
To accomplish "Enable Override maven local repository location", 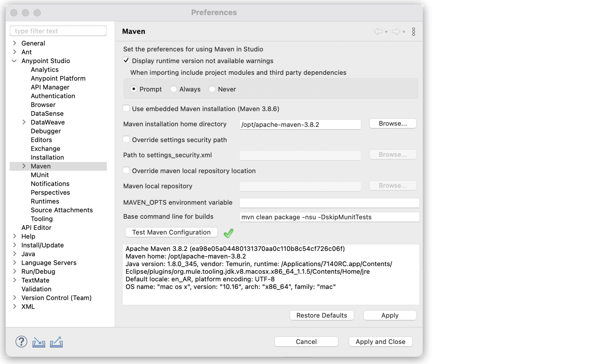I will pos(127,170).
